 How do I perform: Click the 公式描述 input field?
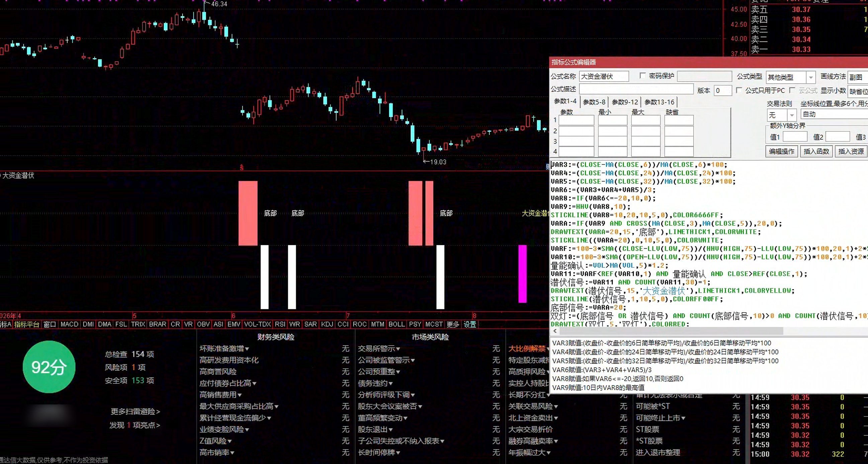636,89
